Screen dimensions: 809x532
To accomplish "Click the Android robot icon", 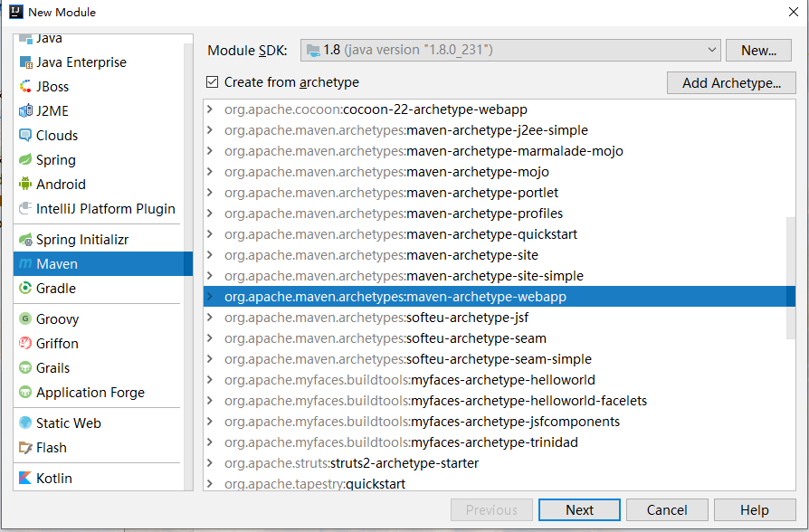I will (25, 185).
